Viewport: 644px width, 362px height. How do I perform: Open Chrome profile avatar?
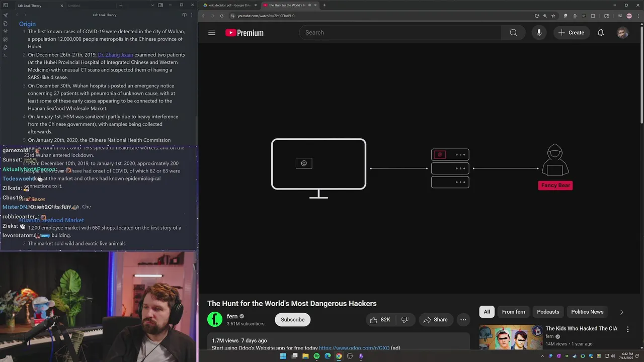coord(629,16)
